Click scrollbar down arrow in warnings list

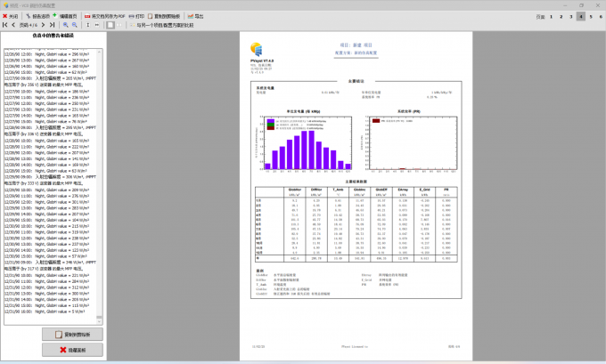point(101,320)
